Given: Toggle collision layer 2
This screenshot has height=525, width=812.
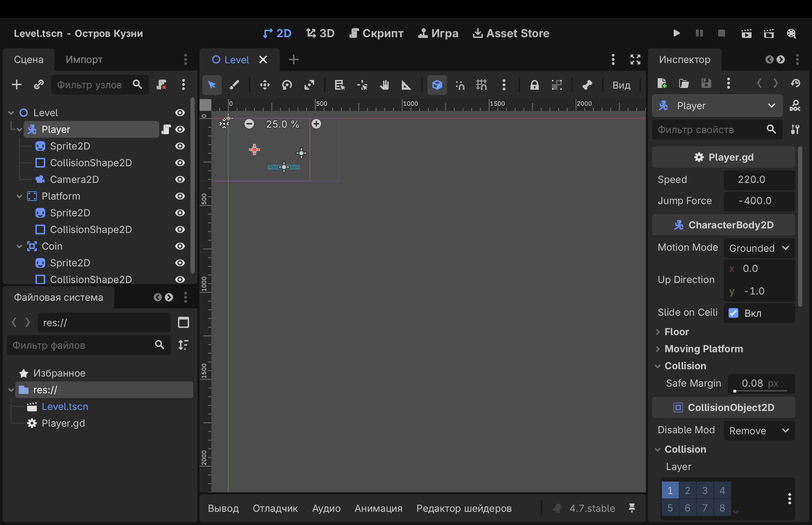Looking at the screenshot, I should click(x=688, y=491).
